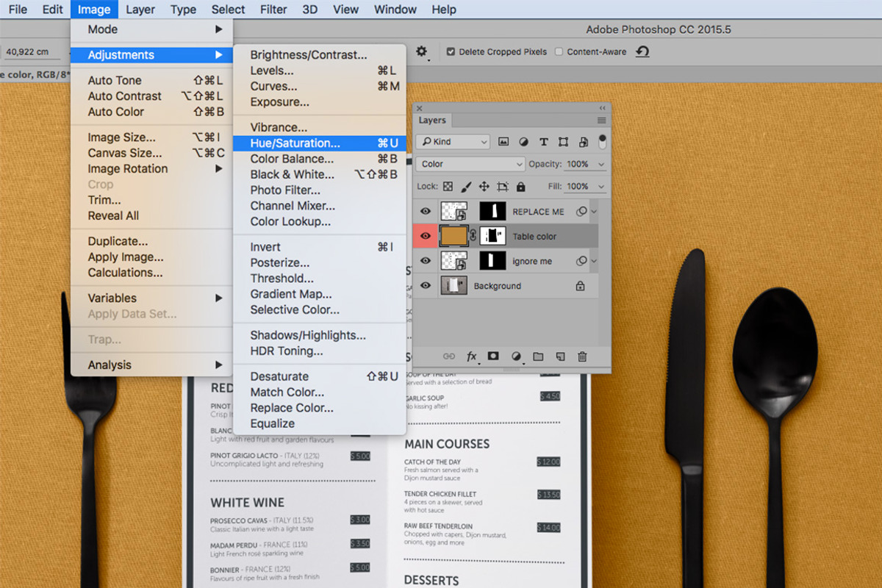This screenshot has height=588, width=882.
Task: Enable Content-Aware checkbox
Action: point(559,52)
